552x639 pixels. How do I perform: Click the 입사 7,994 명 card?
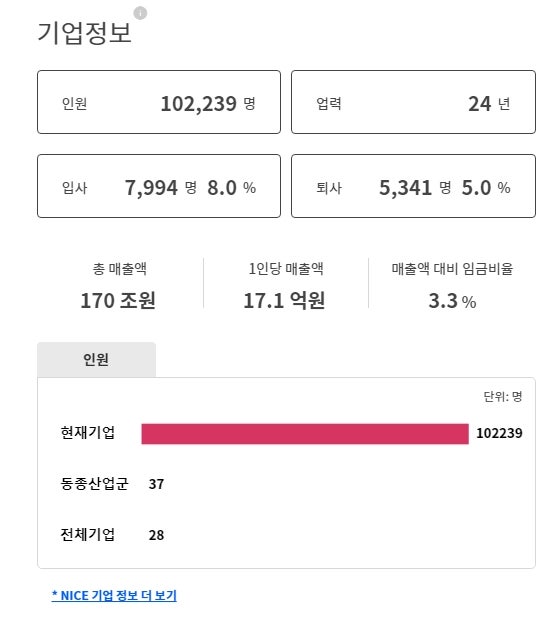click(x=159, y=186)
